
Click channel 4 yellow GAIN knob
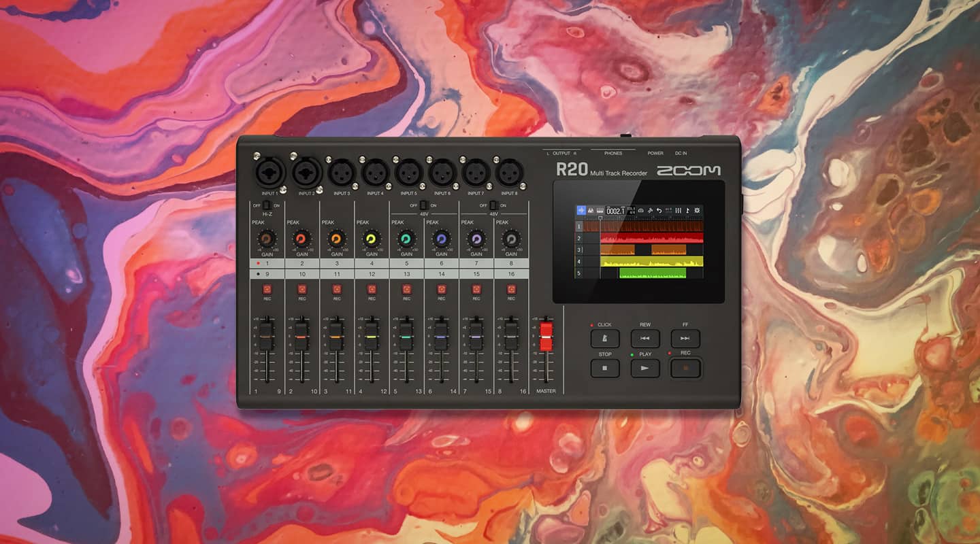click(x=371, y=239)
